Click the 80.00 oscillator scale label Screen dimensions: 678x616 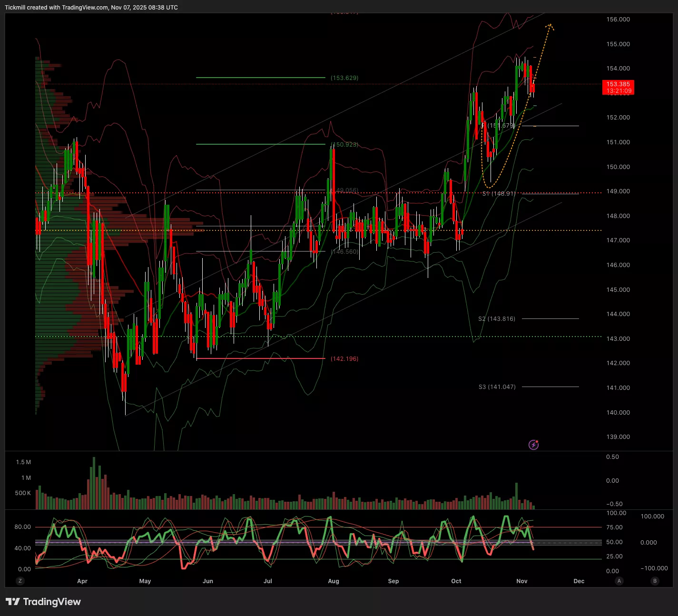click(x=22, y=527)
